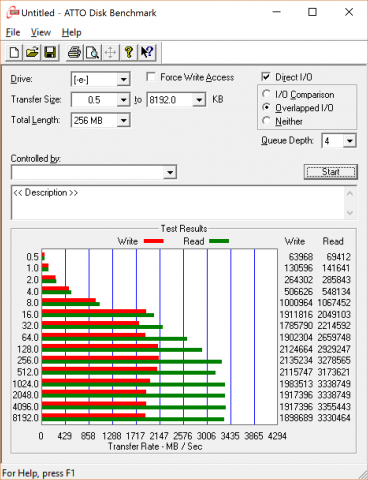Click the read value 3173621
The width and height of the screenshot is (368, 480).
(x=334, y=372)
